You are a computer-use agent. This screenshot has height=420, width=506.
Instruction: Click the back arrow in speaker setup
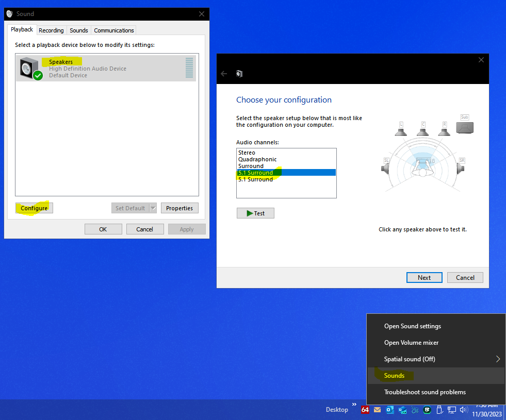pos(224,74)
